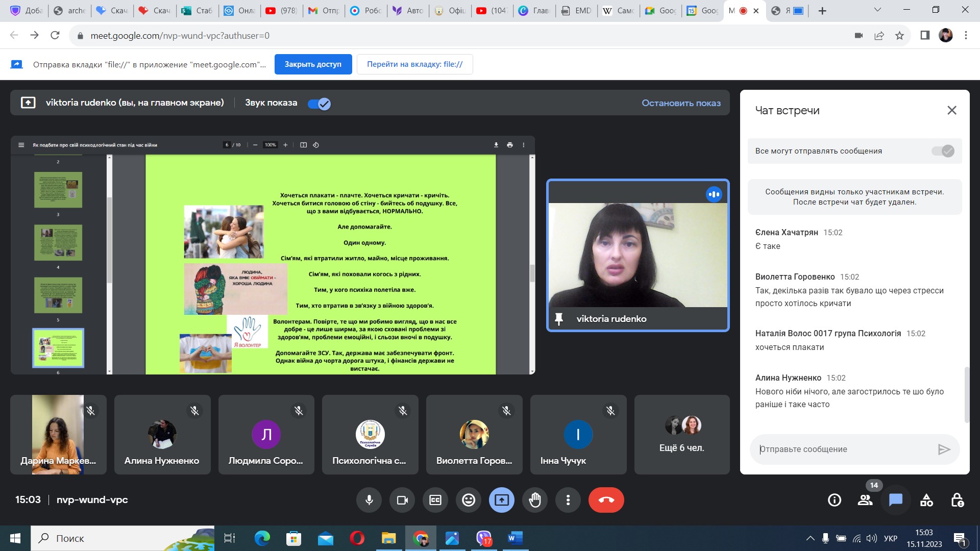This screenshot has height=551, width=980.
Task: Open Viber from the taskbar
Action: tap(483, 538)
